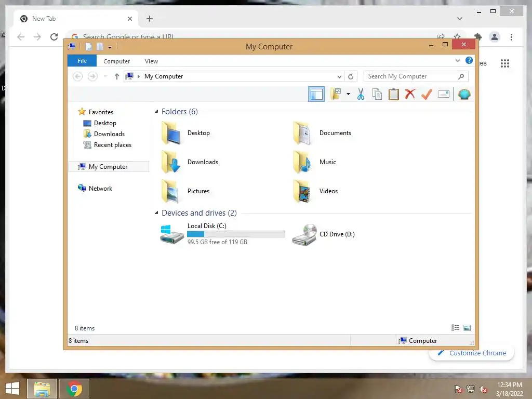Select the Pictures folder icon
The width and height of the screenshot is (532, 399).
pyautogui.click(x=170, y=191)
